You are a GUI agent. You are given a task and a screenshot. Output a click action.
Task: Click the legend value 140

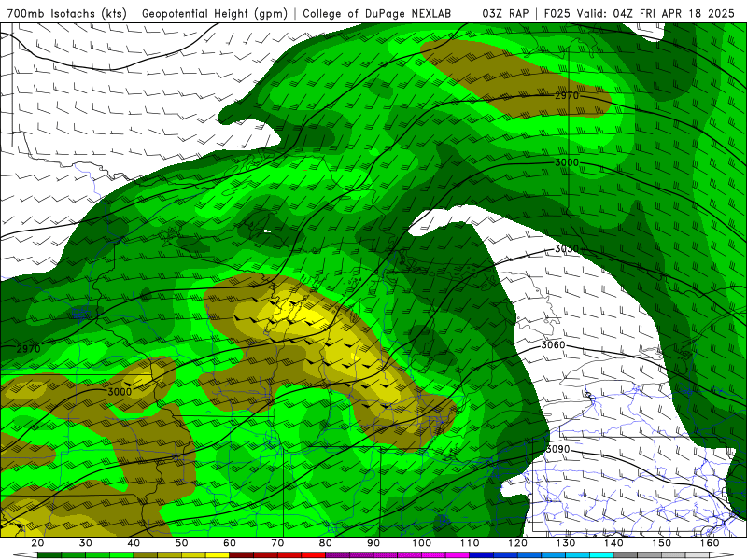tap(614, 543)
